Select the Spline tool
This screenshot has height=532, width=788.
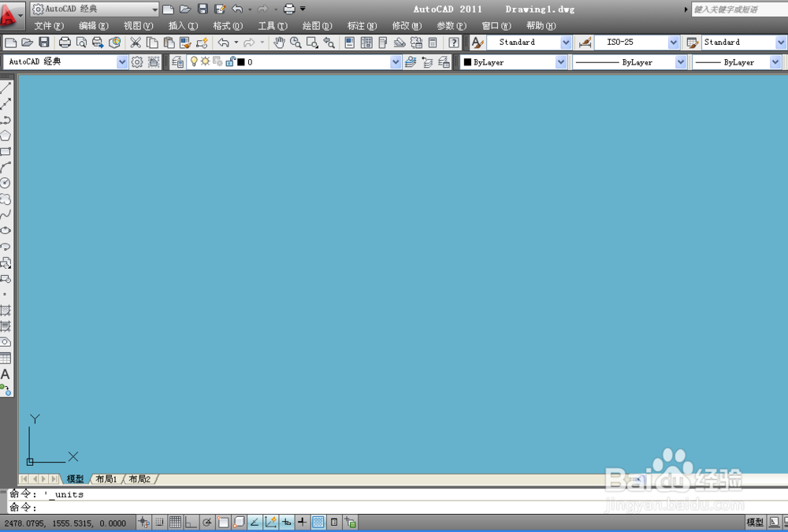click(6, 214)
